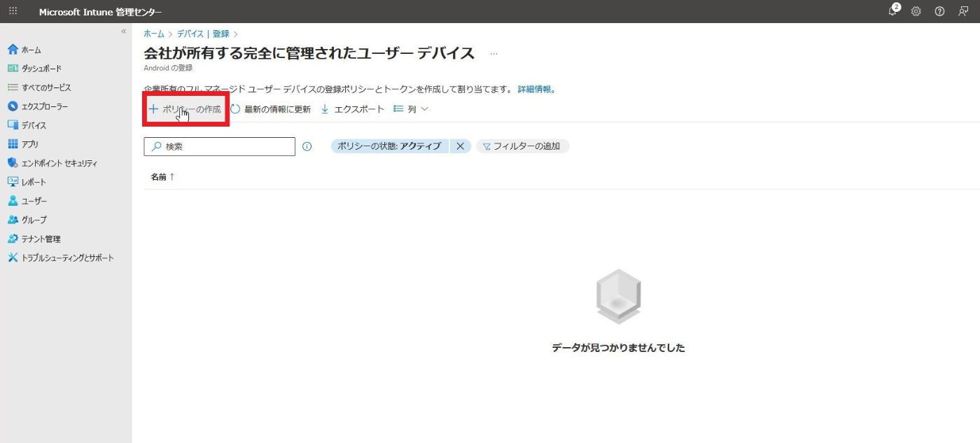Viewport: 980px width, 443px height.
Task: Click the グループ people icon
Action: click(13, 220)
